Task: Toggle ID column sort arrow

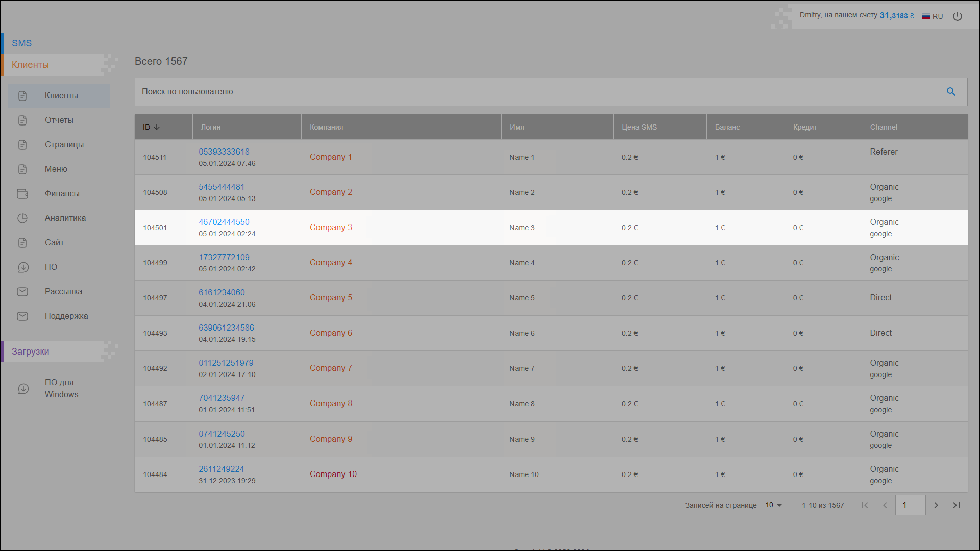Action: pyautogui.click(x=157, y=127)
